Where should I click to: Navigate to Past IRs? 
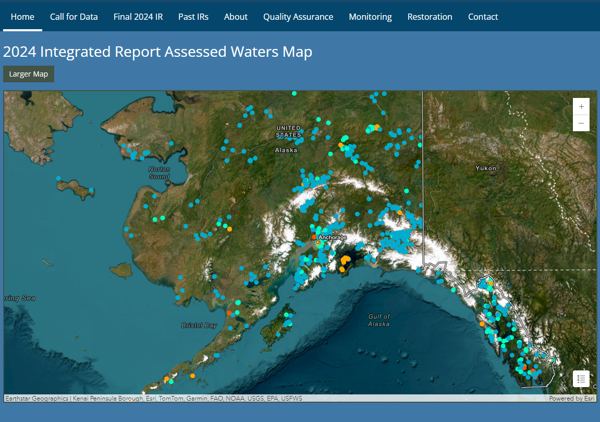193,17
